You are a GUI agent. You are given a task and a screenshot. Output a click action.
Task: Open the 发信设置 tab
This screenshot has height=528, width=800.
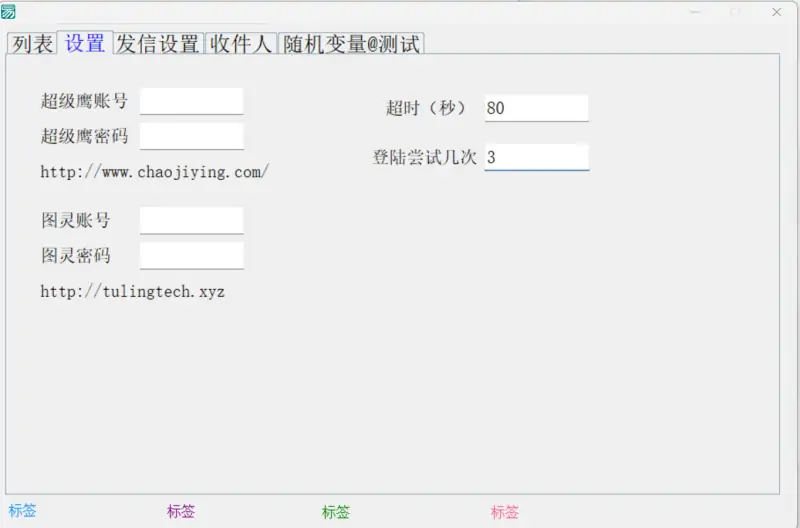point(158,44)
